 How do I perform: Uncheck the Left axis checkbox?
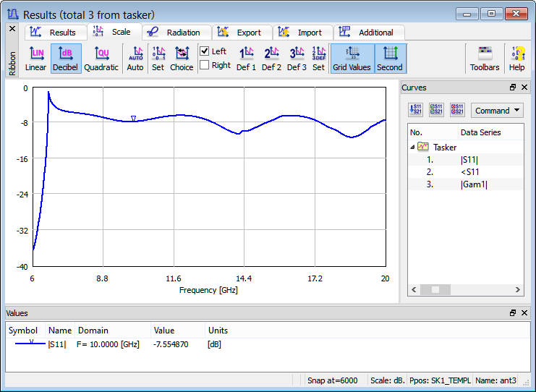pos(205,51)
